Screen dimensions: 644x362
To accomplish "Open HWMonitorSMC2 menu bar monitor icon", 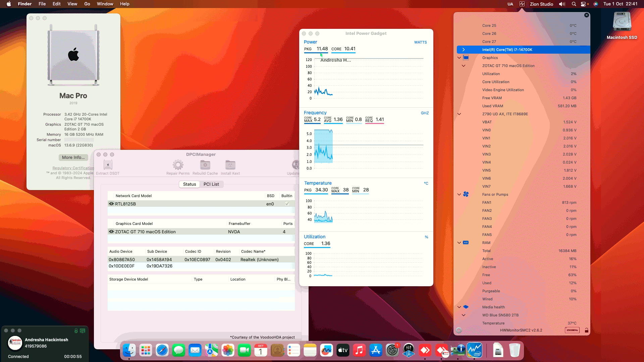I will [522, 4].
